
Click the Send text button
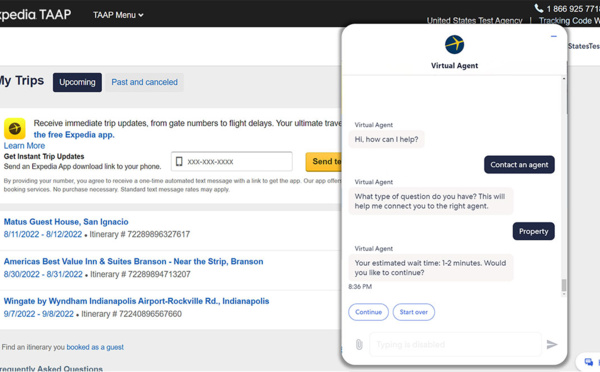(x=324, y=162)
